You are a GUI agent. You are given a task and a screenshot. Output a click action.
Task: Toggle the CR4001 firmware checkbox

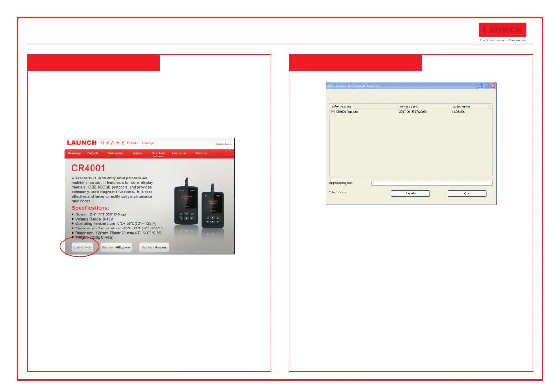point(333,111)
